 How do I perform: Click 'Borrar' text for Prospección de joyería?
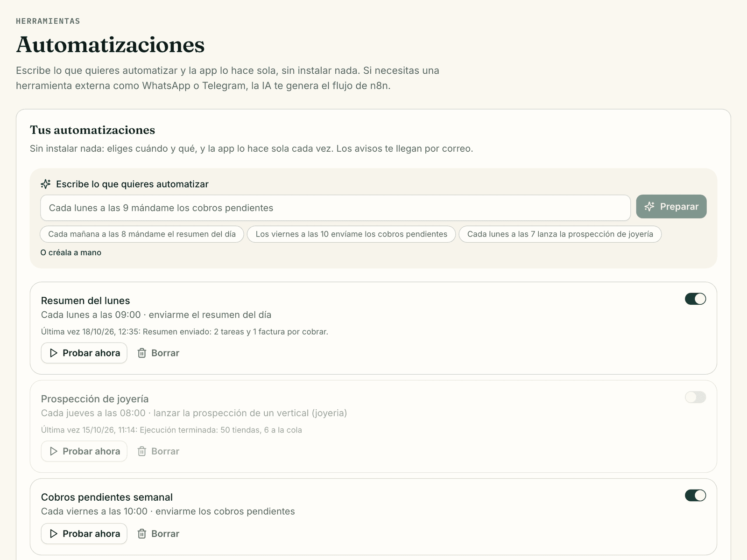pyautogui.click(x=165, y=451)
